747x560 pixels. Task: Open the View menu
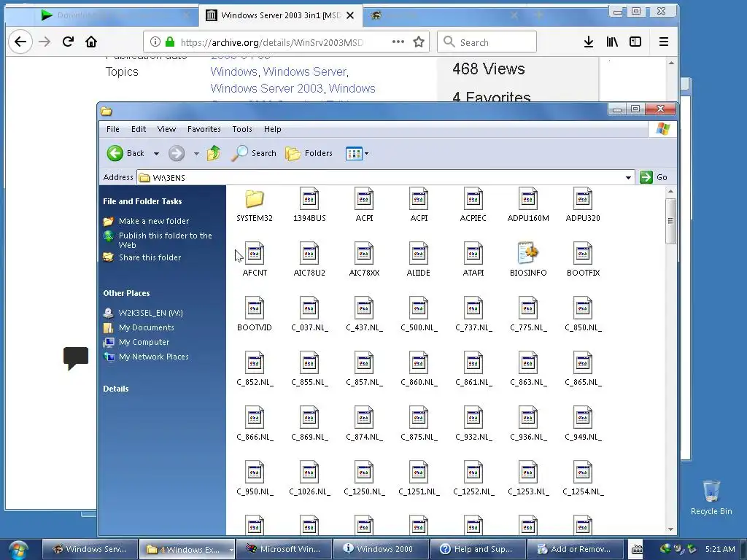tap(167, 129)
